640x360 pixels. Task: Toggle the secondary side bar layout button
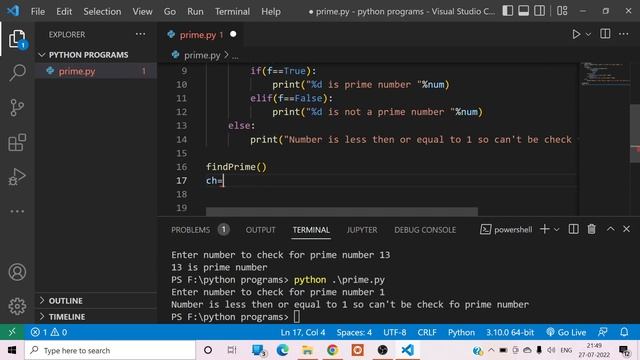click(540, 11)
